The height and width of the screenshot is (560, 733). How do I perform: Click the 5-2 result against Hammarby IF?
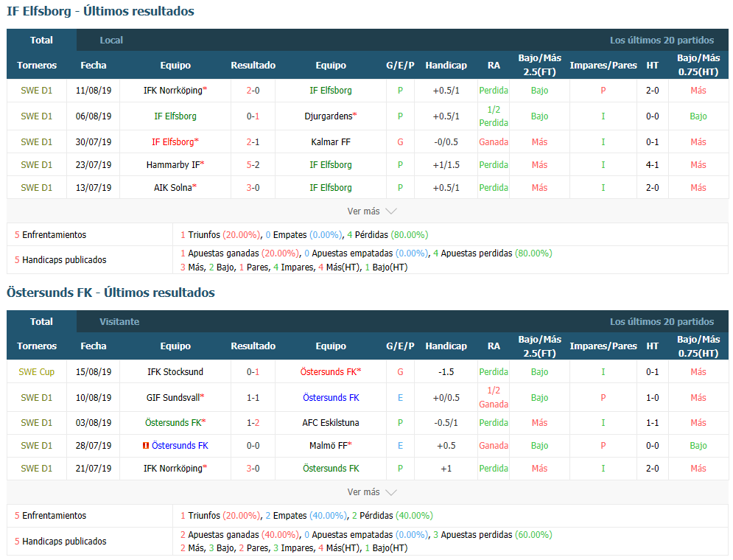tap(253, 165)
